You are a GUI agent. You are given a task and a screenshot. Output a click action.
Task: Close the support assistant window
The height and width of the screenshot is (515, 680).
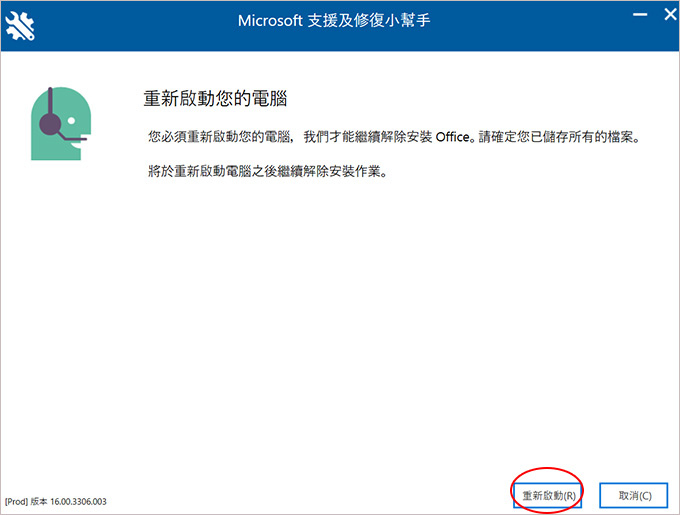pos(670,15)
